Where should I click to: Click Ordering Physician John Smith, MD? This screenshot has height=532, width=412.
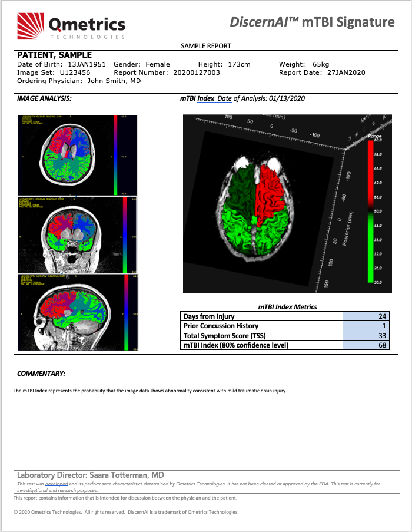pyautogui.click(x=79, y=81)
